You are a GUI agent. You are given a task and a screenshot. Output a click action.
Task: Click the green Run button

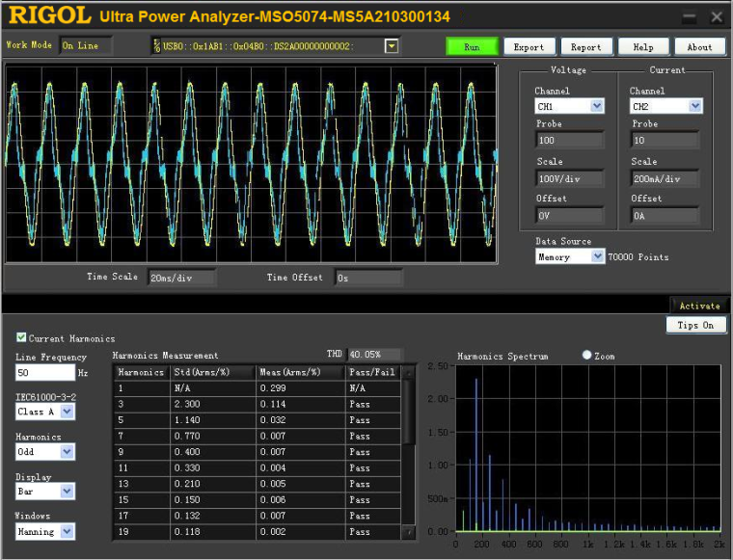(x=472, y=46)
